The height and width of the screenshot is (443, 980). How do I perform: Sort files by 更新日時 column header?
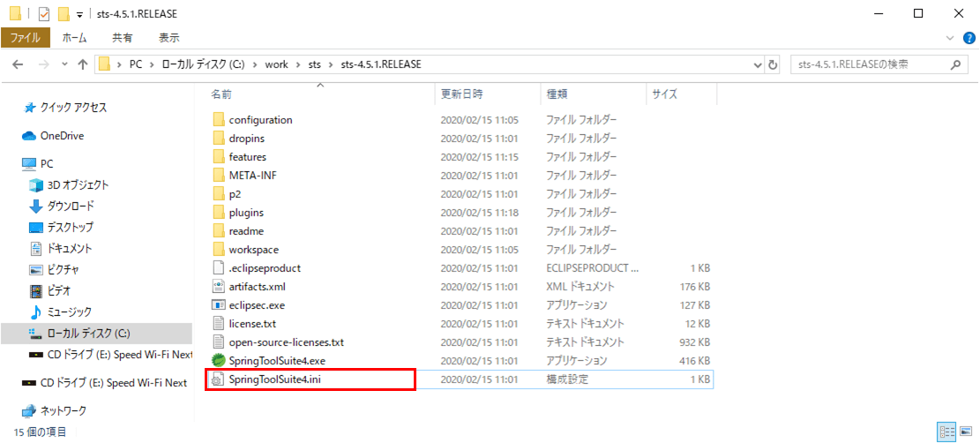pos(462,94)
